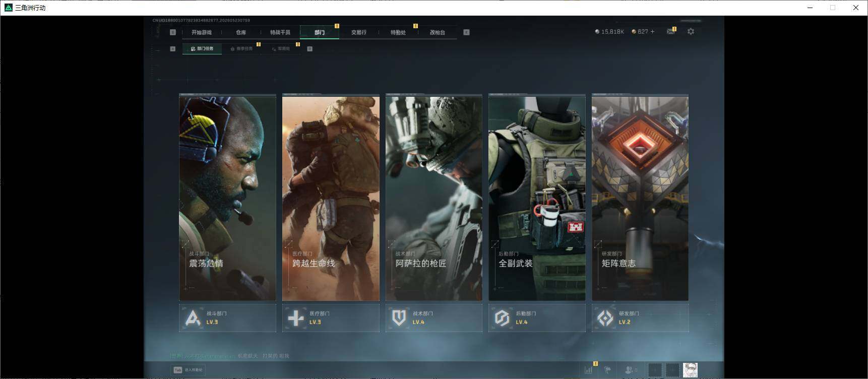The width and height of the screenshot is (868, 379).
Task: Click the 矩阵意志 mission title text
Action: (x=618, y=264)
